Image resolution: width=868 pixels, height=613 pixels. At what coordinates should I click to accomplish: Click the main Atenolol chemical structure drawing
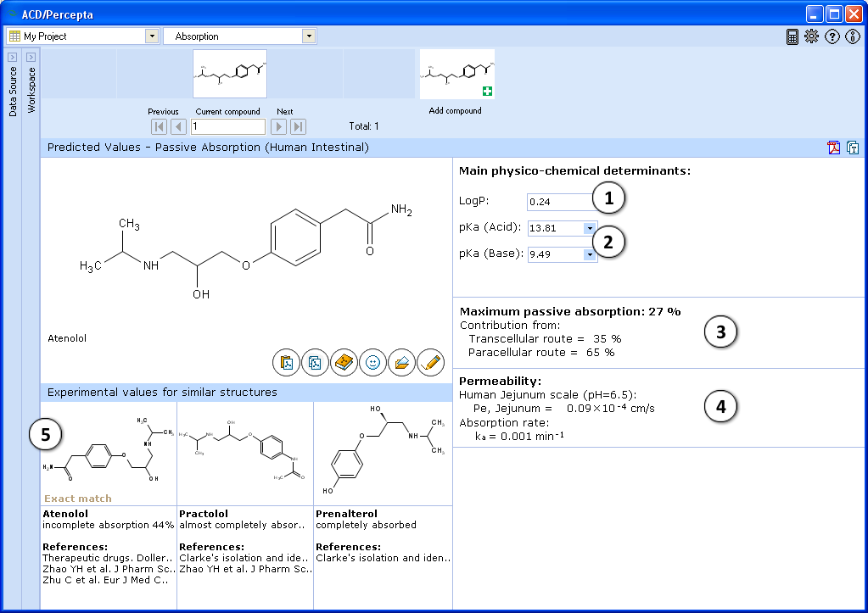click(x=246, y=252)
